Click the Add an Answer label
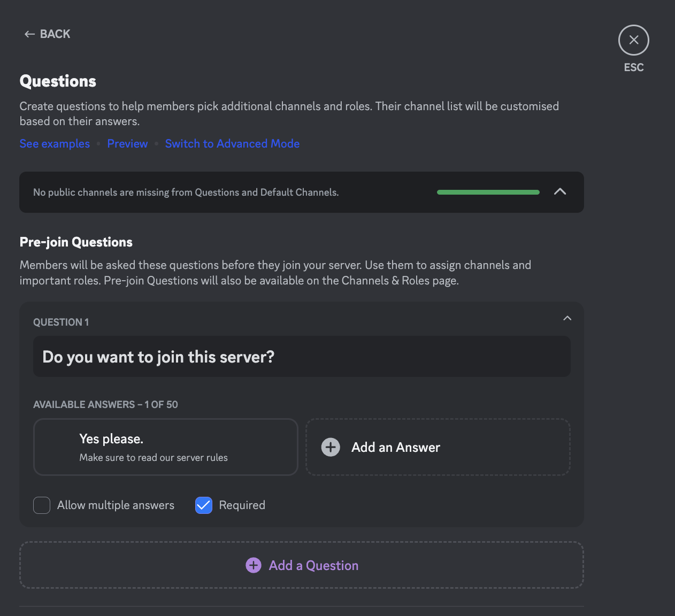Screen dimensions: 675x616 click(395, 448)
